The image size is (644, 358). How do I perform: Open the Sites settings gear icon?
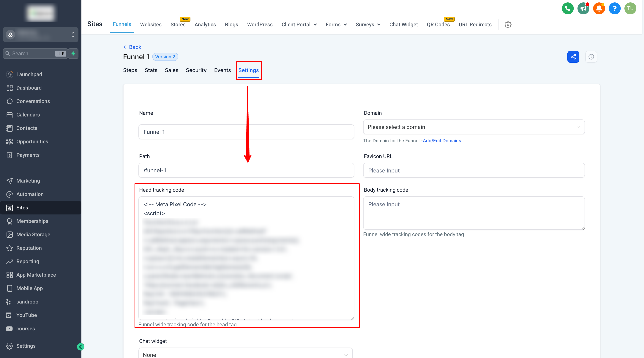[508, 25]
